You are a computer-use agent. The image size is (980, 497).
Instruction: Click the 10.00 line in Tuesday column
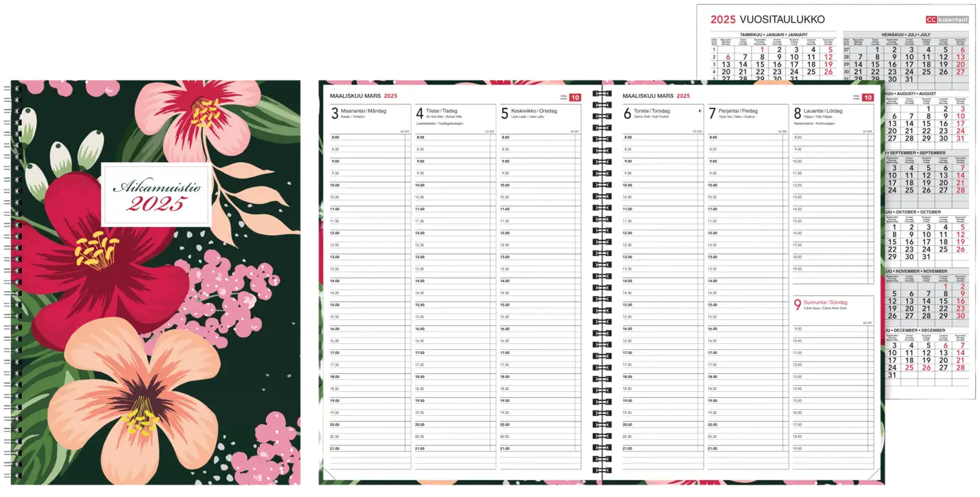455,185
